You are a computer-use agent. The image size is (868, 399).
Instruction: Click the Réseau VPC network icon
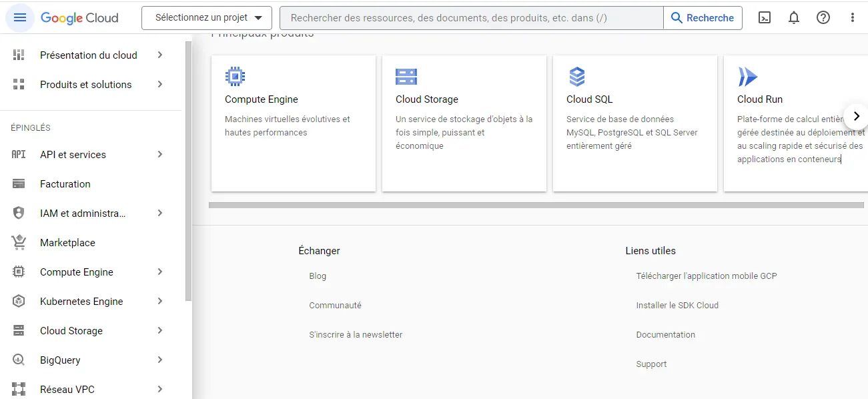(19, 389)
